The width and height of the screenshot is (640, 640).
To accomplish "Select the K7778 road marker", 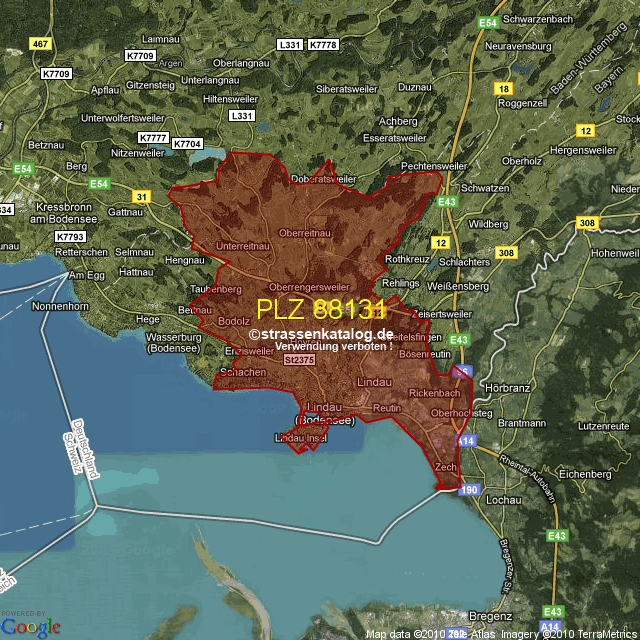I will coord(323,45).
